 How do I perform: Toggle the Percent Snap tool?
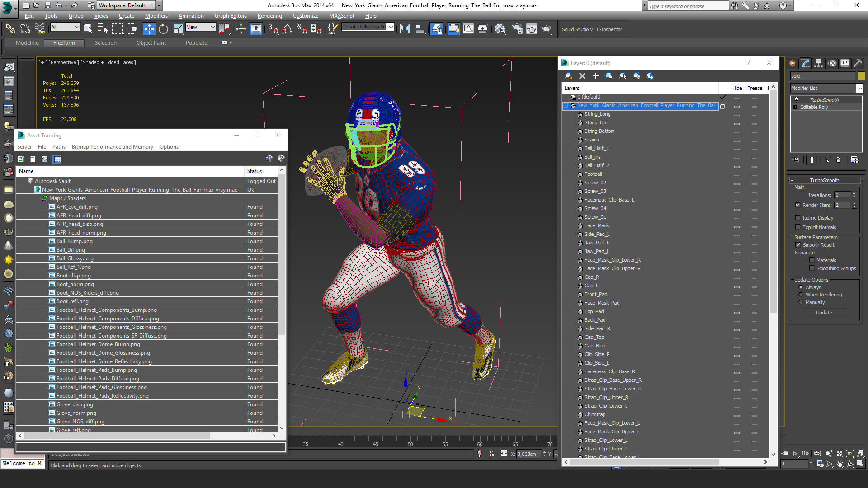(x=302, y=29)
